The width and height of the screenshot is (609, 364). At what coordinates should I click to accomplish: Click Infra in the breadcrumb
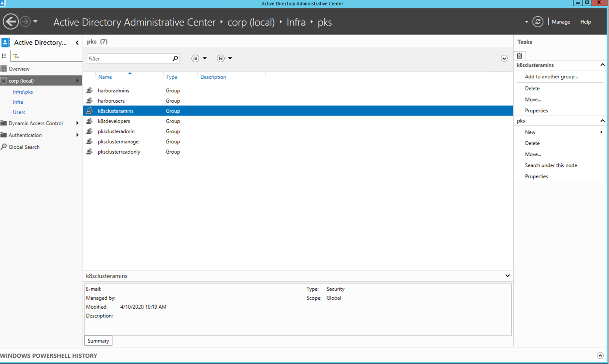pos(296,22)
